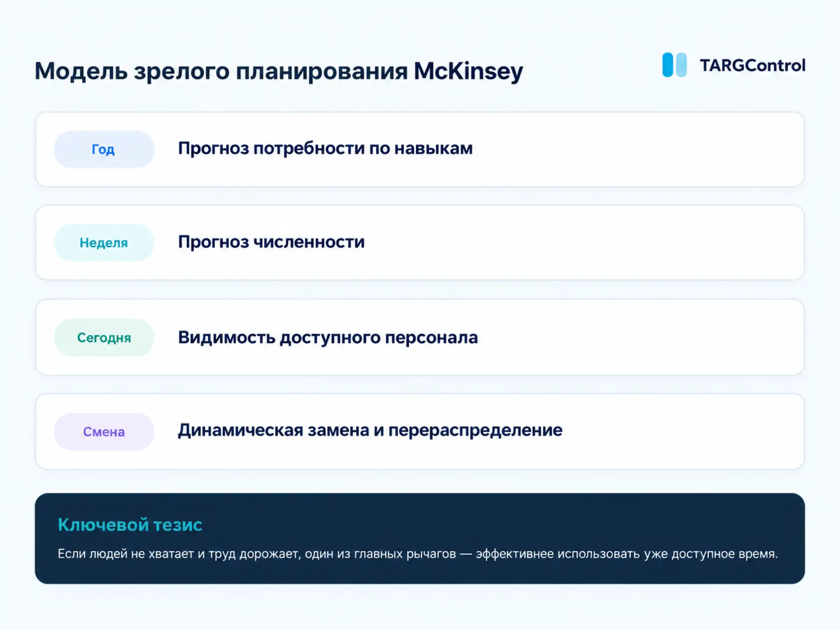Click 'Динамическая замена и перераспределение' text
The width and height of the screenshot is (840, 630).
[370, 430]
